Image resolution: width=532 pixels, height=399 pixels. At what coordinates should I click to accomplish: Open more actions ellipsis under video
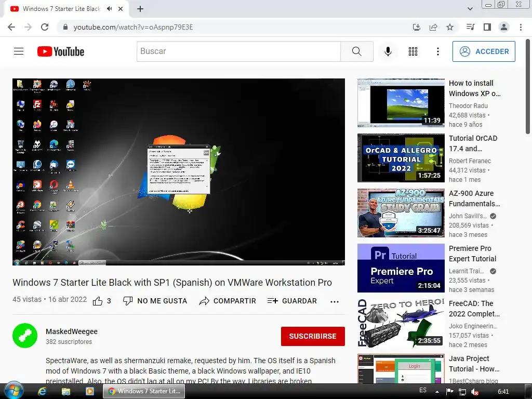click(335, 302)
